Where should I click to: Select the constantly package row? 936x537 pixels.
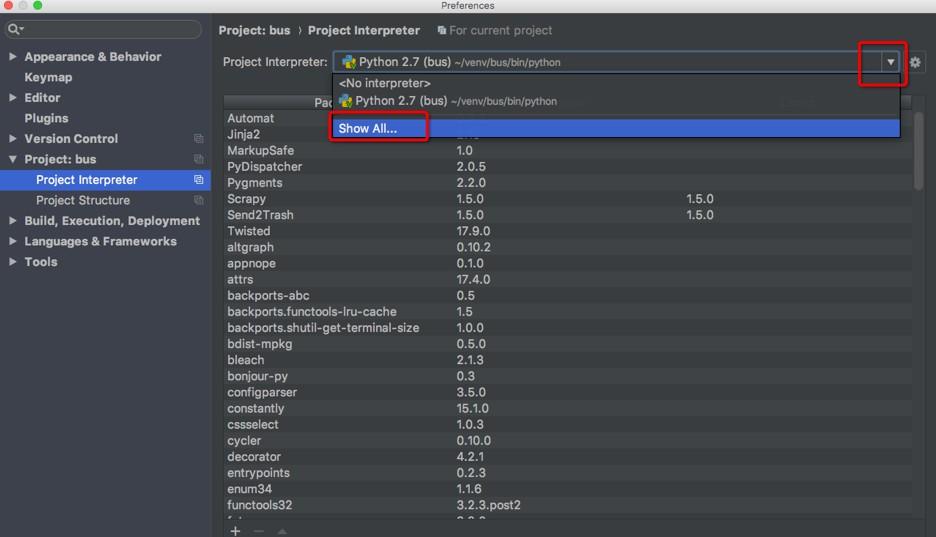coord(568,408)
